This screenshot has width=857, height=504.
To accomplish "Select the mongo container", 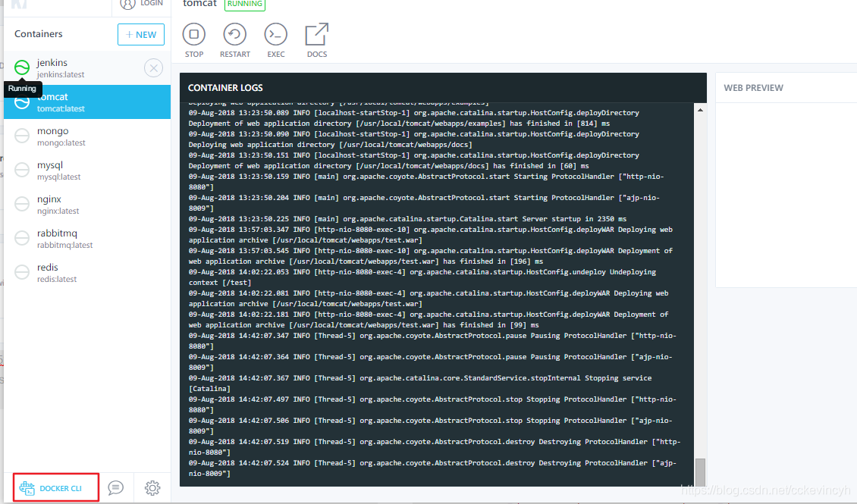I will 87,136.
